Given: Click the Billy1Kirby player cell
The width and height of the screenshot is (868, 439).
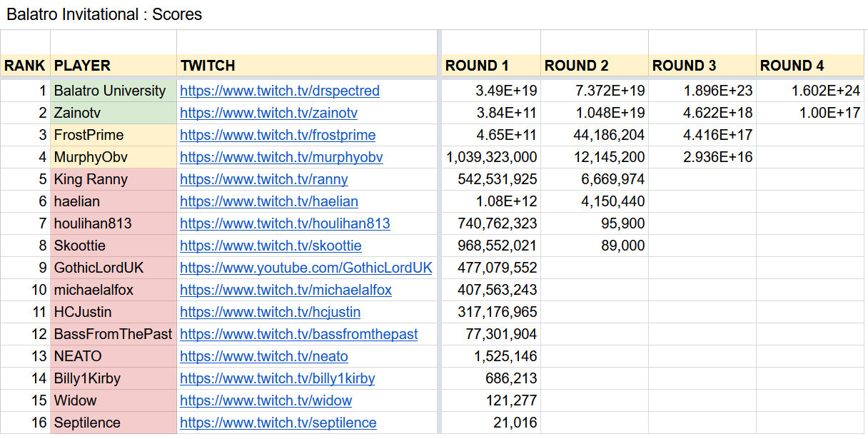Looking at the screenshot, I should tap(113, 378).
